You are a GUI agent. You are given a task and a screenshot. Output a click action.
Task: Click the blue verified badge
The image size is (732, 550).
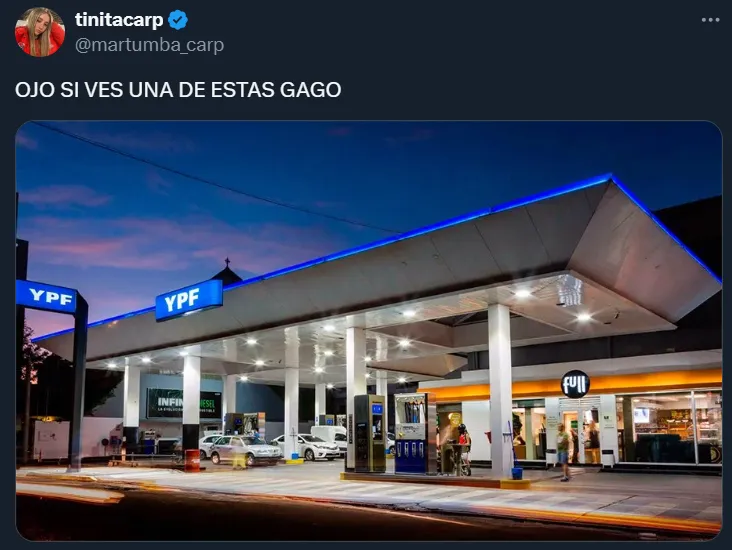pyautogui.click(x=178, y=20)
